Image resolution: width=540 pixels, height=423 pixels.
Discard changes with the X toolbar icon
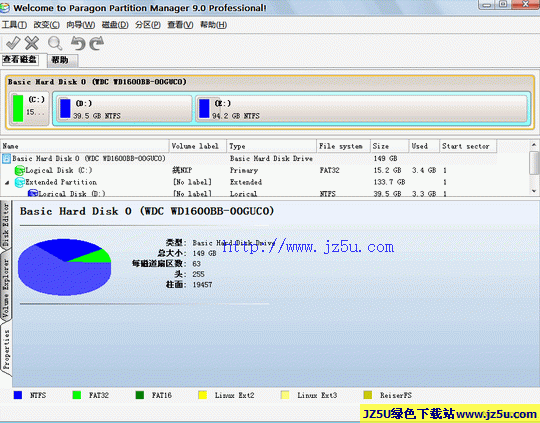[x=32, y=43]
